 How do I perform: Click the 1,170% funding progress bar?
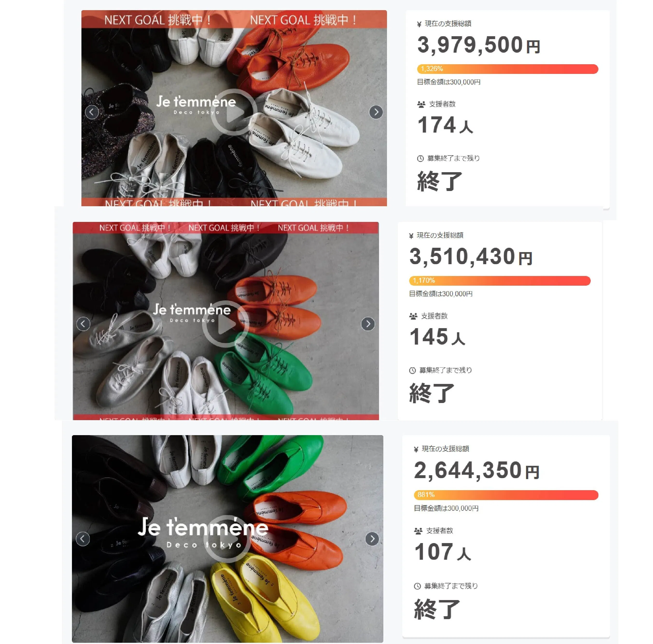pos(499,281)
